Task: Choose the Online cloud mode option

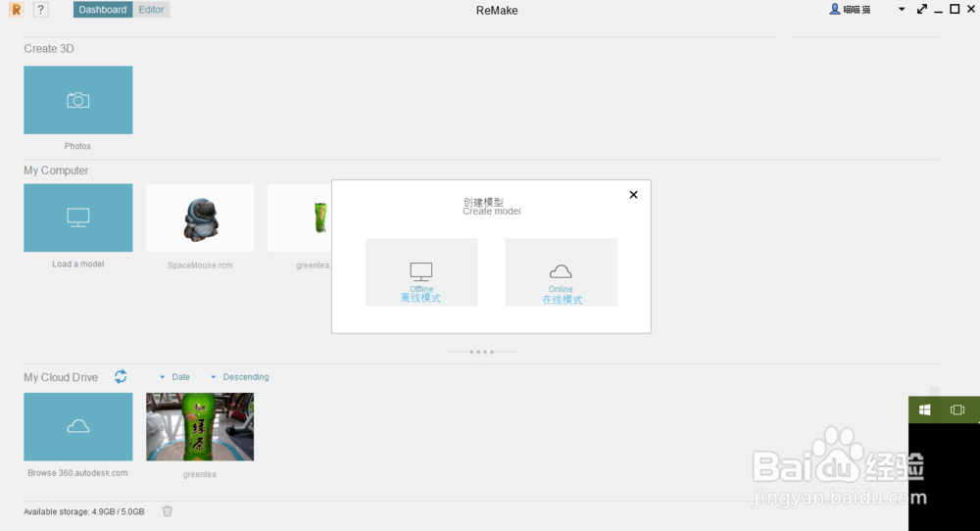Action: tap(561, 272)
